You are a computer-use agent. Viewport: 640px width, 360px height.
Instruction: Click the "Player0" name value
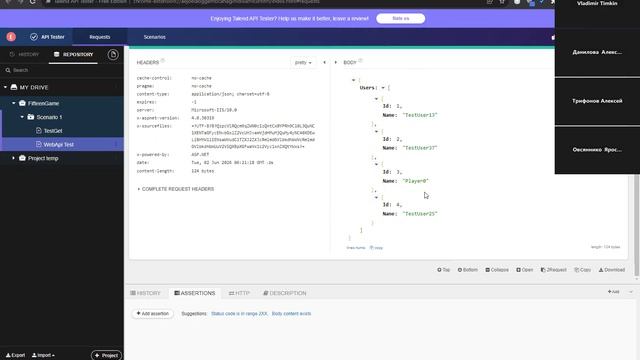point(416,181)
